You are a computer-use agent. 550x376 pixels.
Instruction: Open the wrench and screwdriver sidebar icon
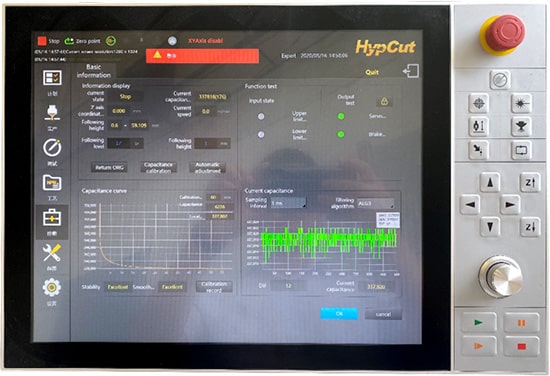click(52, 253)
